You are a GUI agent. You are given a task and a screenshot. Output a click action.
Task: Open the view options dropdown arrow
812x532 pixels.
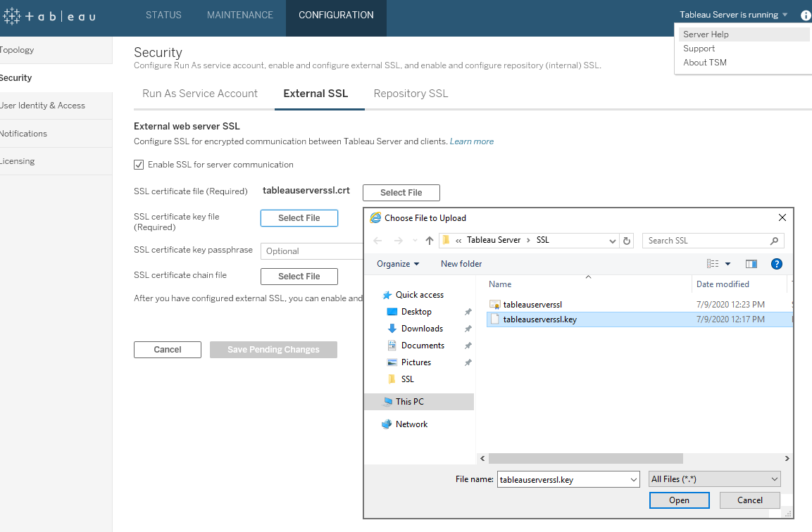tap(727, 264)
